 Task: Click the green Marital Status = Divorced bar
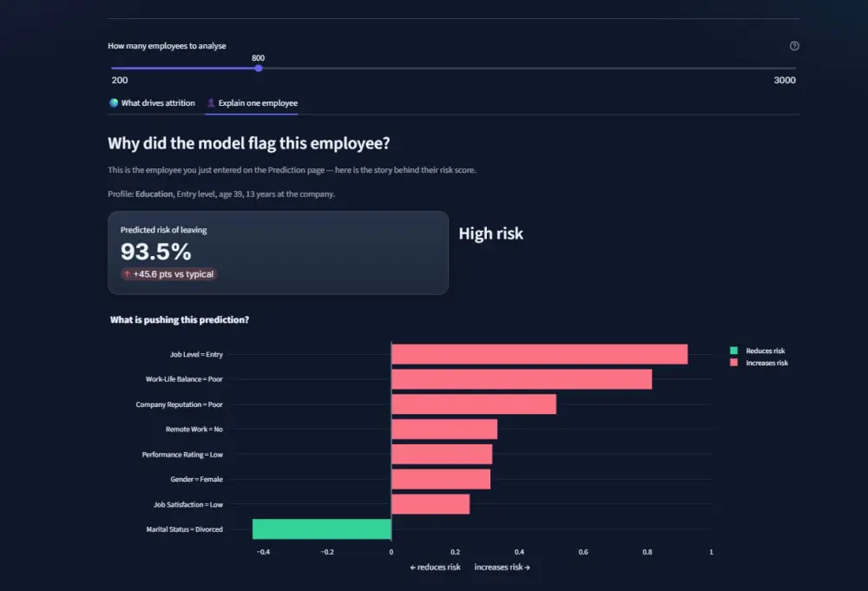click(x=322, y=529)
